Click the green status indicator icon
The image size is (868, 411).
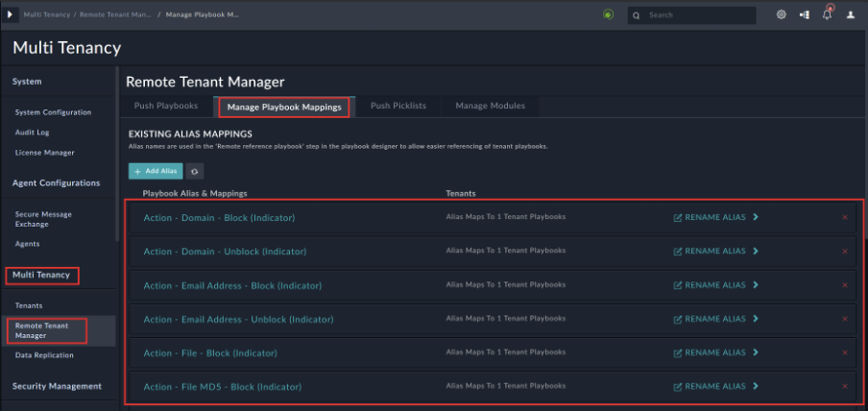coord(608,14)
